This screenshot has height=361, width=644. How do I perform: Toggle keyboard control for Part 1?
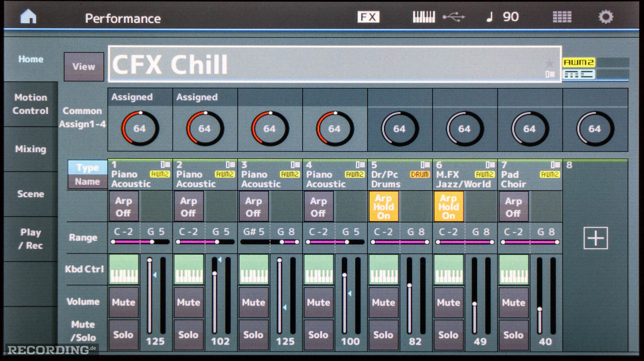coord(124,269)
